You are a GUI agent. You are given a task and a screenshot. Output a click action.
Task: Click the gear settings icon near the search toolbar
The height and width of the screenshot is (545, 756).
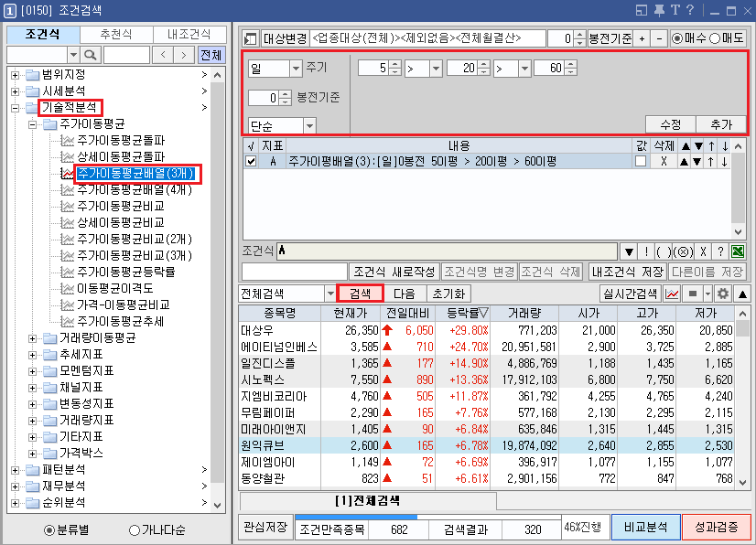(x=723, y=293)
